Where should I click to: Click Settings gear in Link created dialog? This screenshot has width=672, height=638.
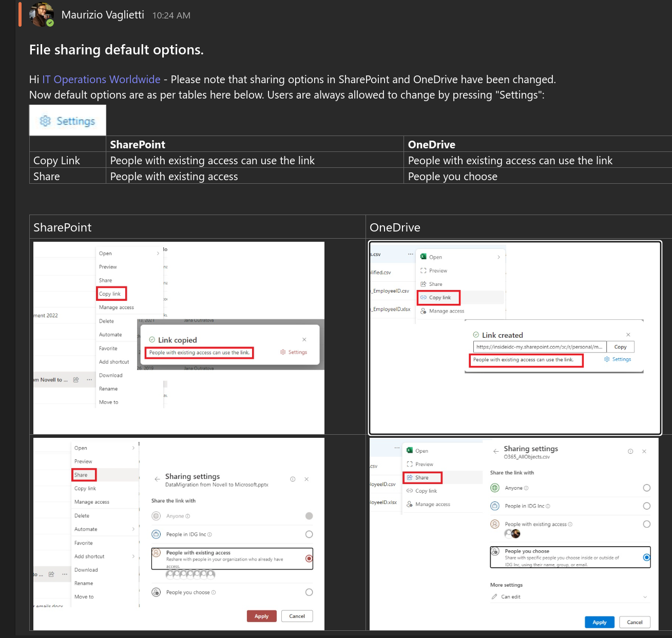(x=618, y=359)
